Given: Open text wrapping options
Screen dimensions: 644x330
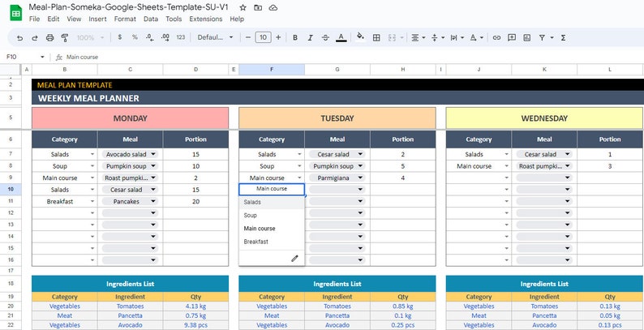Looking at the screenshot, I should click(x=457, y=38).
